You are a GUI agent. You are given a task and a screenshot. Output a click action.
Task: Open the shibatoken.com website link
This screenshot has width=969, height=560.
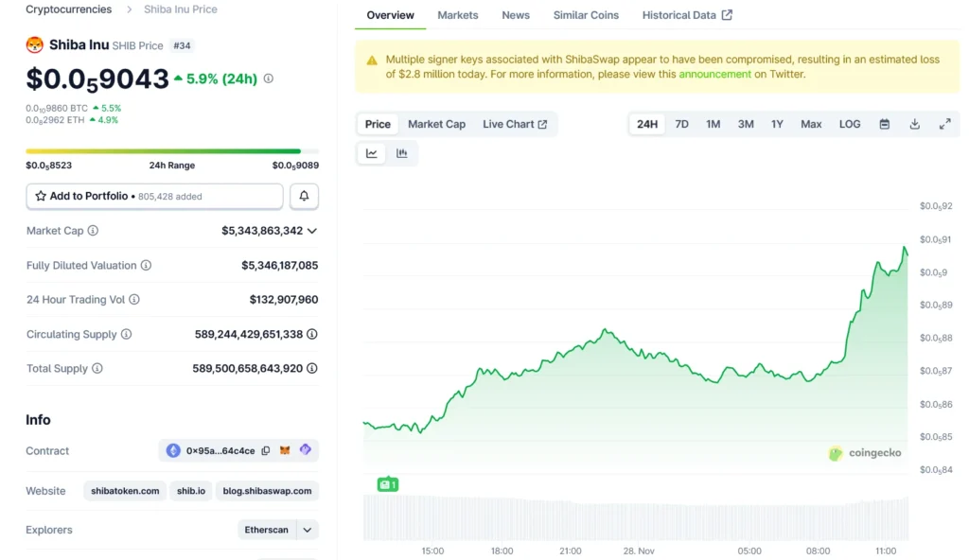coord(125,491)
